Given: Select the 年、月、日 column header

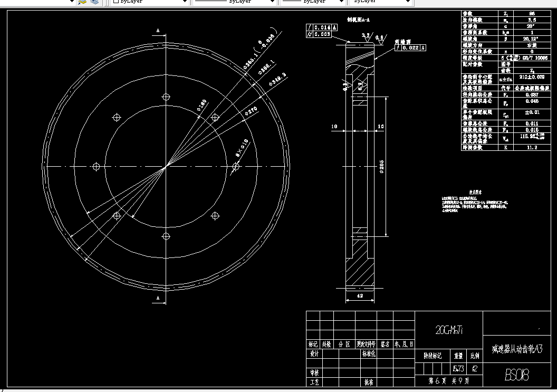Looking at the screenshot, I should [x=404, y=344].
